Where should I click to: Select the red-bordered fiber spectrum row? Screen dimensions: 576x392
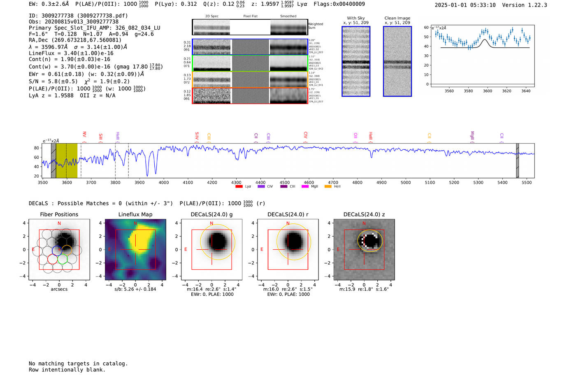(x=250, y=95)
